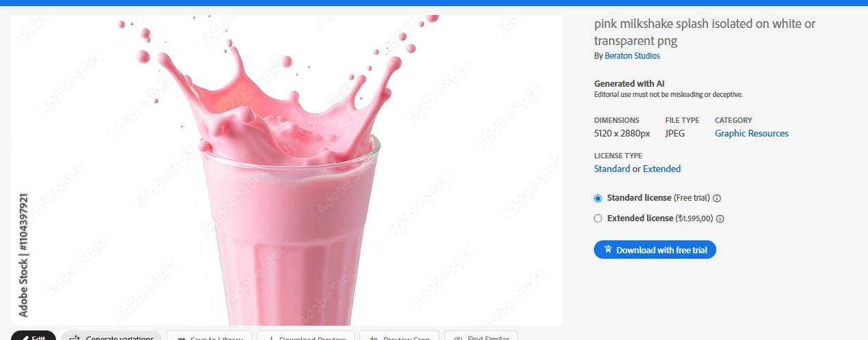
Task: Click the info icon beside Extended license
Action: tap(720, 219)
